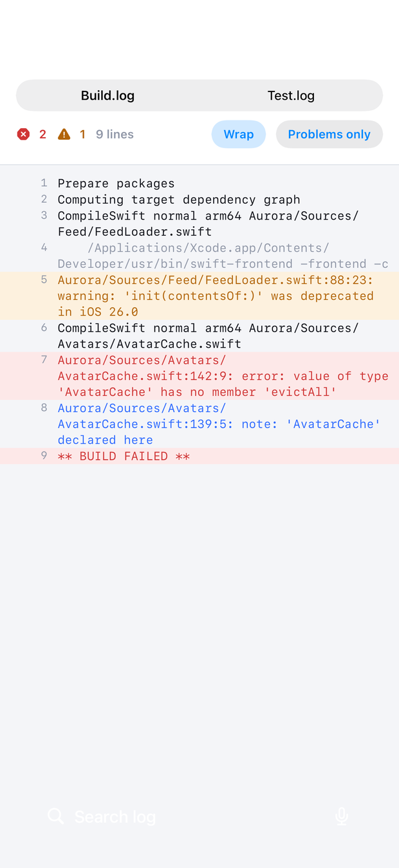Select the BUILD FAILED line
The width and height of the screenshot is (399, 868).
[x=199, y=456]
